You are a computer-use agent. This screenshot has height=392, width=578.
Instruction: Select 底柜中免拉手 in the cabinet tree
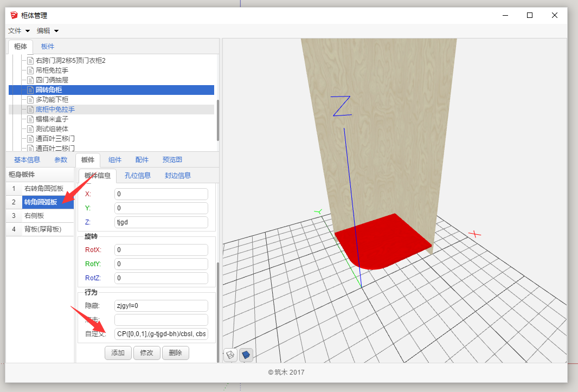[x=55, y=110]
